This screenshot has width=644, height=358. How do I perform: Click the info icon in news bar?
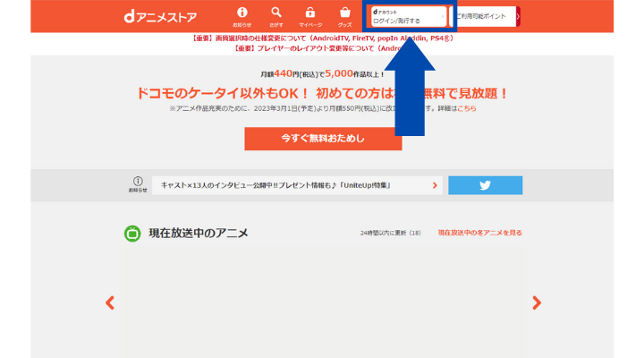[x=138, y=182]
